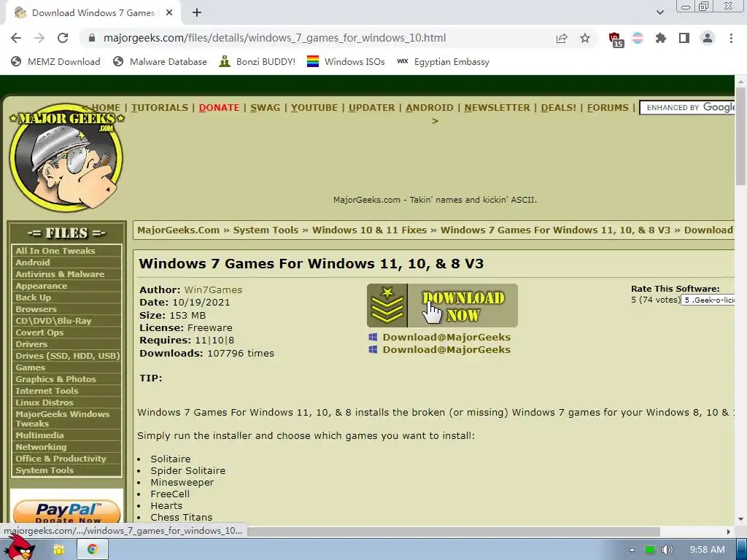
Task: Close the Download Windows 7 Games tab
Action: pos(169,13)
